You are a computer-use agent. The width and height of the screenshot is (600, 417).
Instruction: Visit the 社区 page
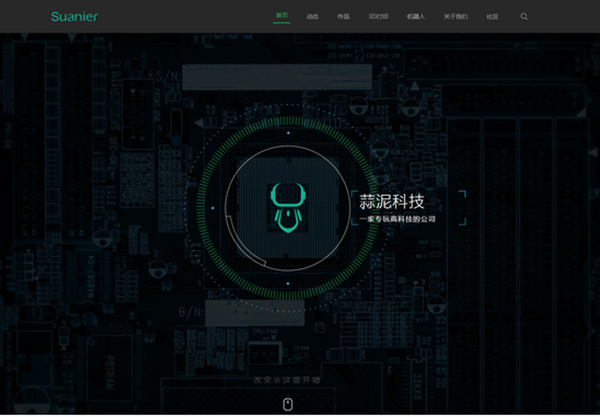tap(492, 17)
